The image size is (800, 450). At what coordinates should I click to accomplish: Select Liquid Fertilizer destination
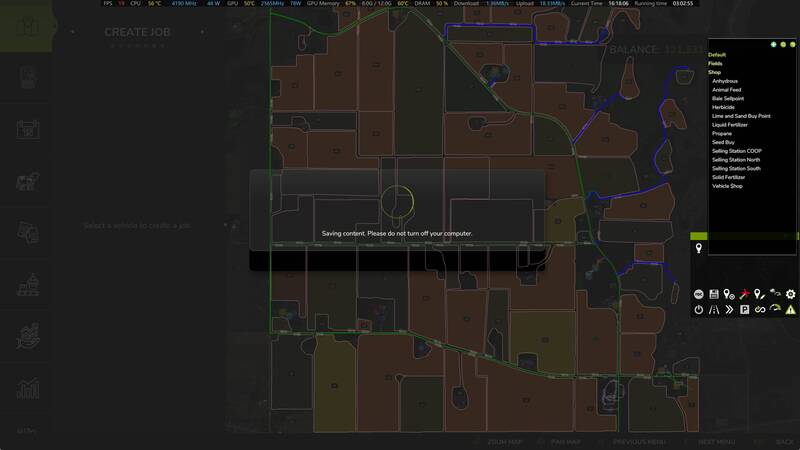[x=730, y=124]
